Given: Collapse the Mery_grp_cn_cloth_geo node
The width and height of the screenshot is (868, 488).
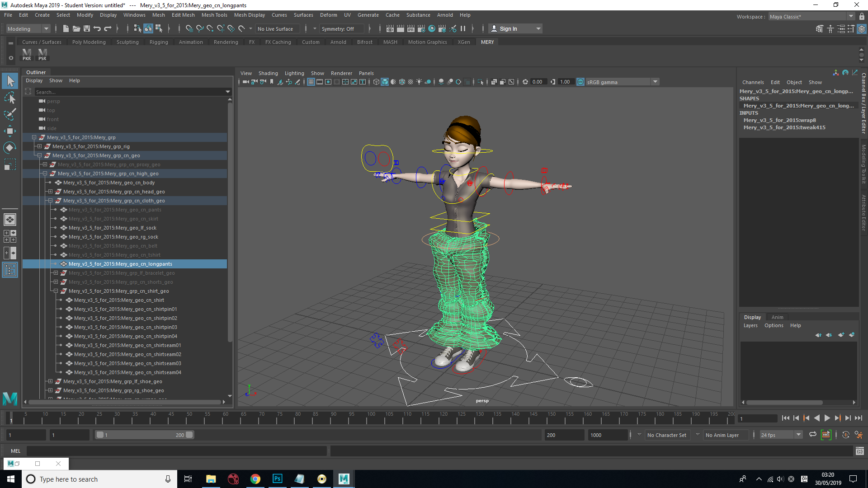Looking at the screenshot, I should tap(50, 201).
